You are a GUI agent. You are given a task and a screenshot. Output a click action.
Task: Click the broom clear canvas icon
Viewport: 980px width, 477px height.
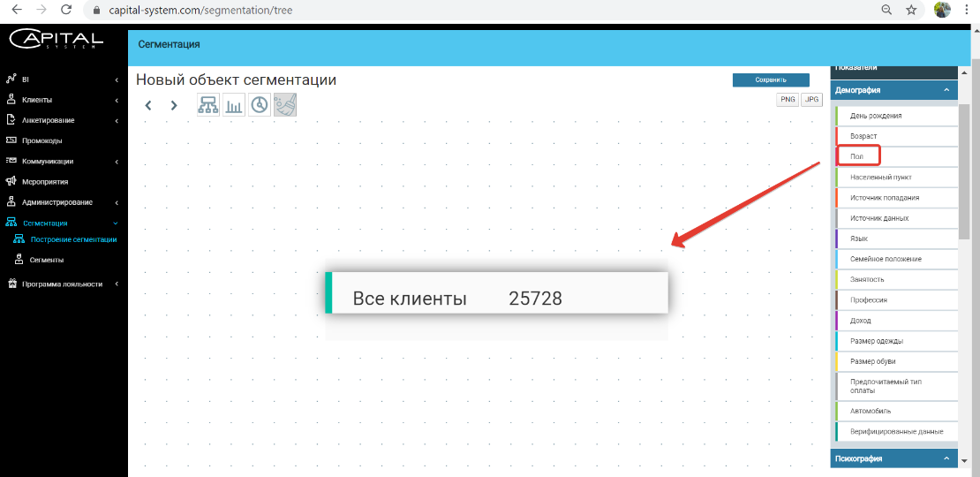pos(285,105)
